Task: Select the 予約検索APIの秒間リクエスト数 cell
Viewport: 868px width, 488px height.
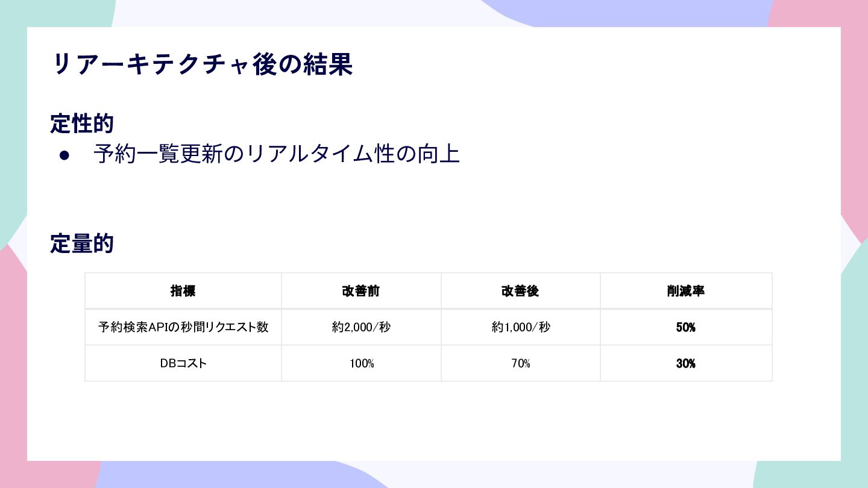Action: click(x=183, y=327)
